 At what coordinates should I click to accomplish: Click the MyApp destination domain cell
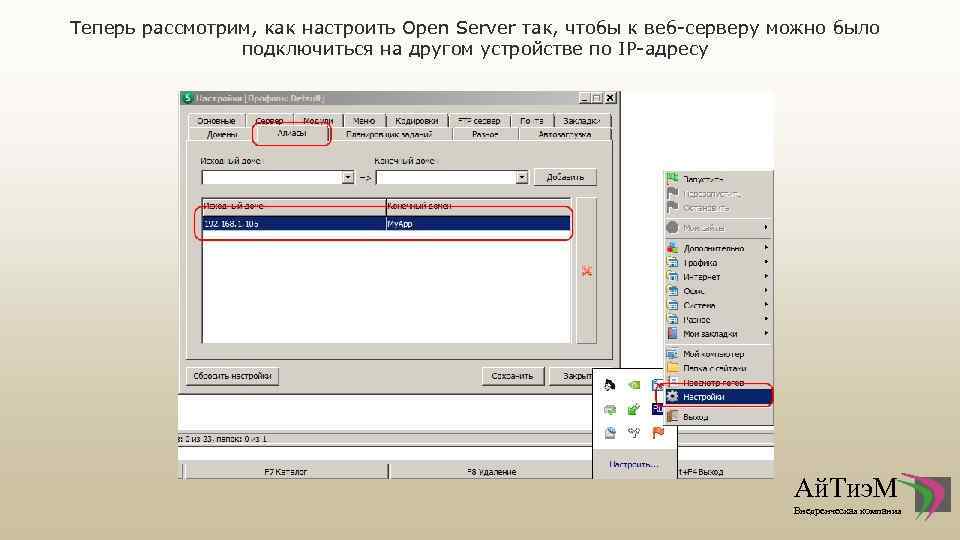click(478, 224)
